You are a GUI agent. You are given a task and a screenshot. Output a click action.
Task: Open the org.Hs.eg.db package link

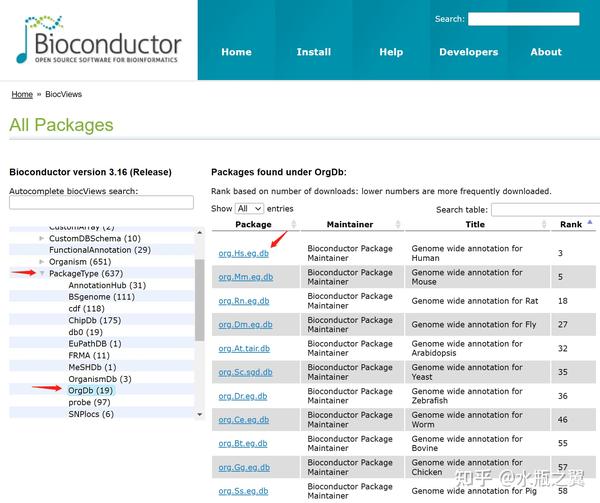tap(243, 253)
